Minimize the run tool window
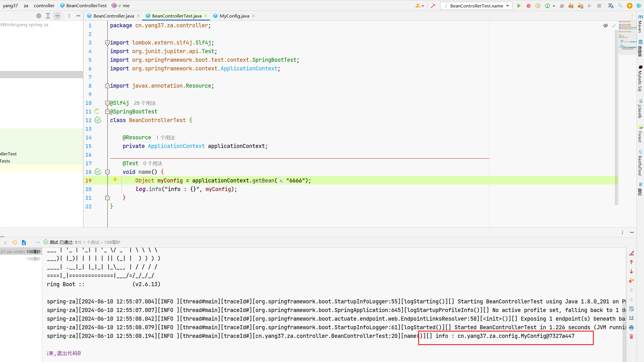This screenshot has width=644, height=362. pos(632,232)
